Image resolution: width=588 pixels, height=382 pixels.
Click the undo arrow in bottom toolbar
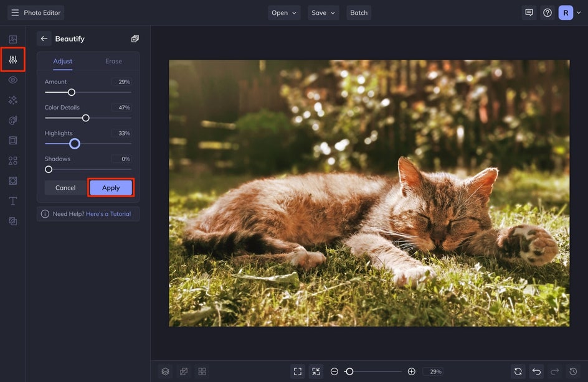point(536,371)
